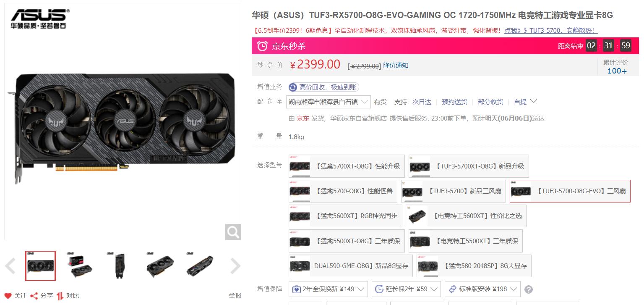Select the 【猛禽5600XT】RGB神光同步 model option

click(x=345, y=216)
